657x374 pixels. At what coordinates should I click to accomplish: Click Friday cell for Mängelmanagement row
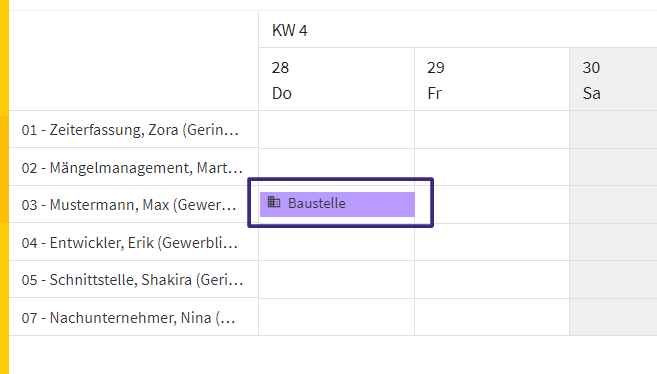(x=492, y=167)
